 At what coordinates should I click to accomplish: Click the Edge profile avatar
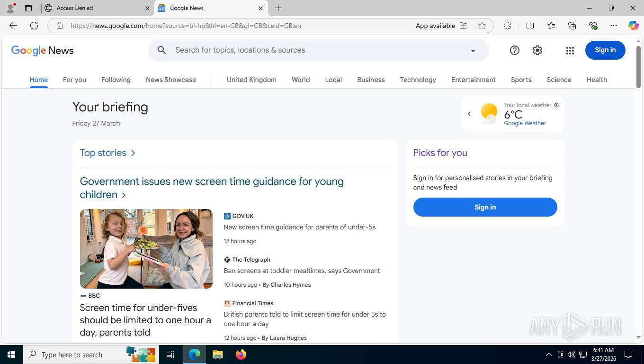(x=10, y=8)
